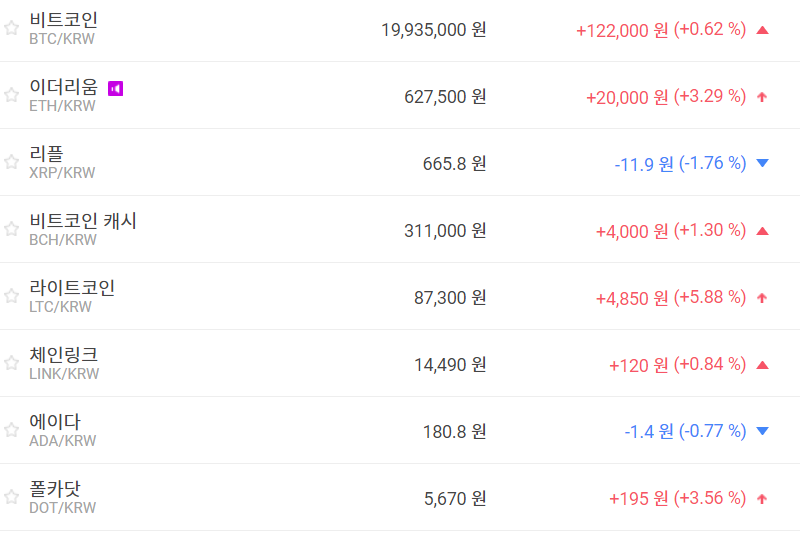Click Ripple price 665.8 won
Image resolution: width=800 pixels, height=533 pixels.
454,164
